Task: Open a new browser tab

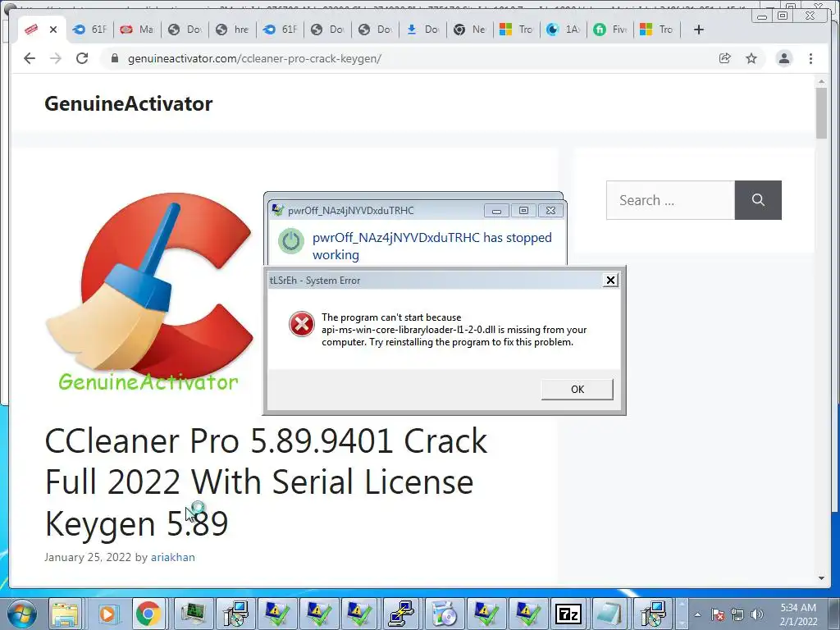Action: [x=699, y=30]
